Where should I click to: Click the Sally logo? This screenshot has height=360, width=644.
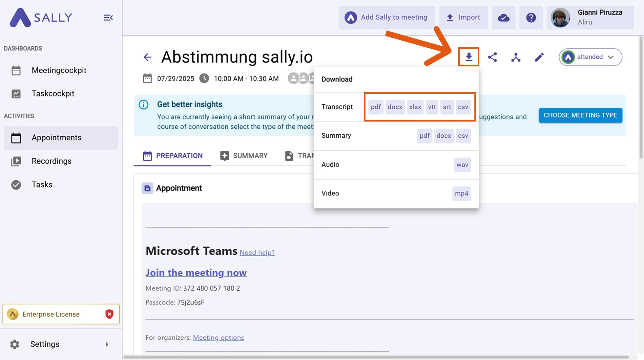point(41,17)
